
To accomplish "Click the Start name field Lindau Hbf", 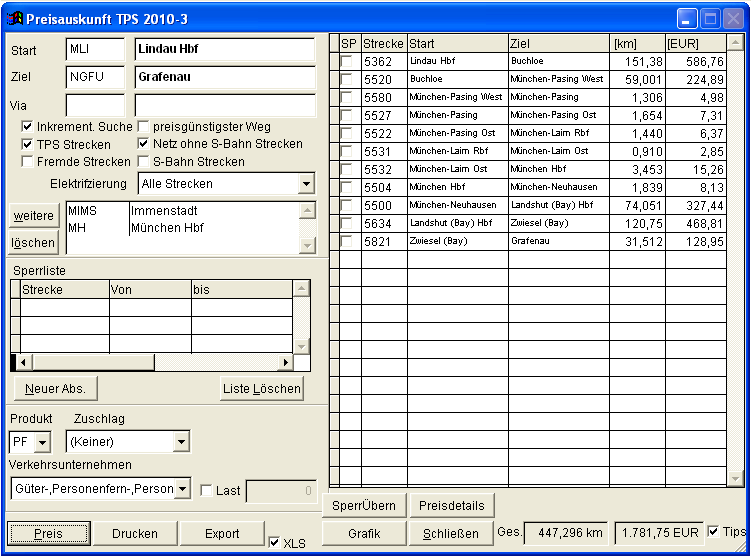I will coord(225,49).
